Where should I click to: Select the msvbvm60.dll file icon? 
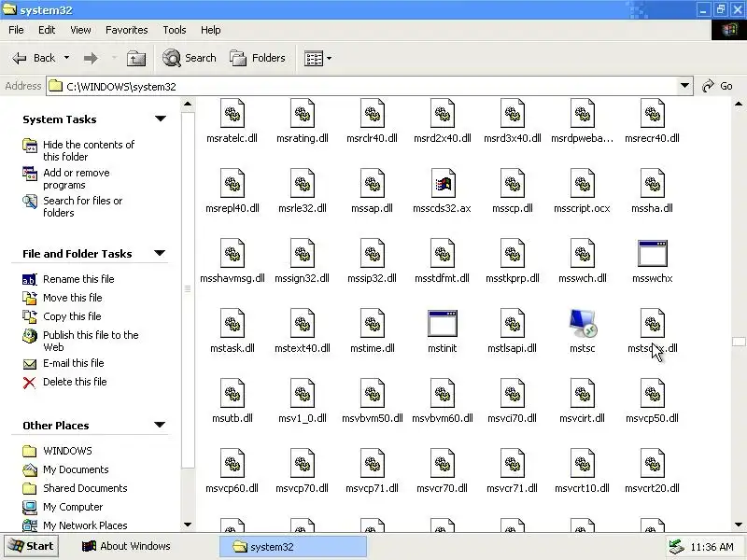(443, 393)
